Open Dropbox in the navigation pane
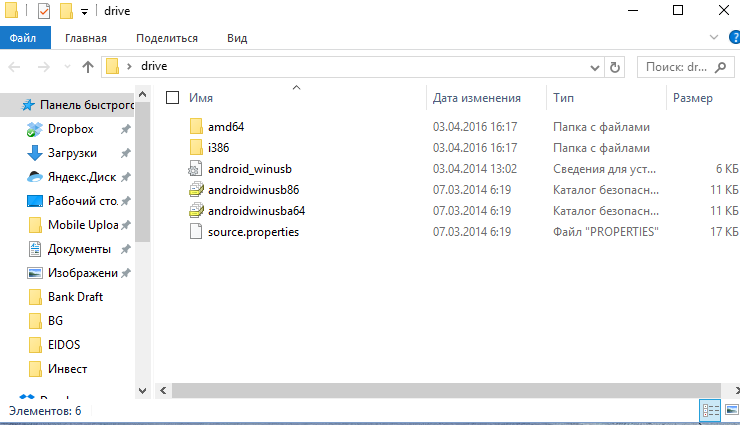This screenshot has width=740, height=425. click(x=70, y=129)
